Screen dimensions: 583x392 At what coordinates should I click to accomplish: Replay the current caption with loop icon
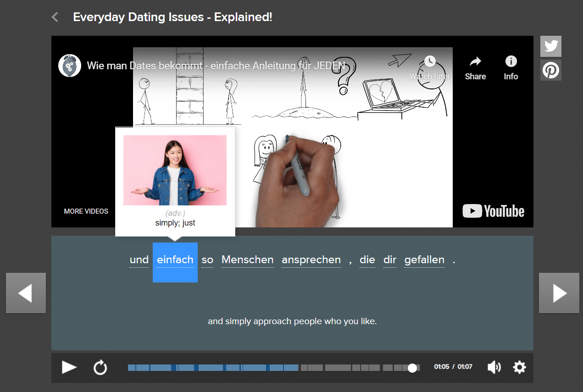tap(100, 368)
